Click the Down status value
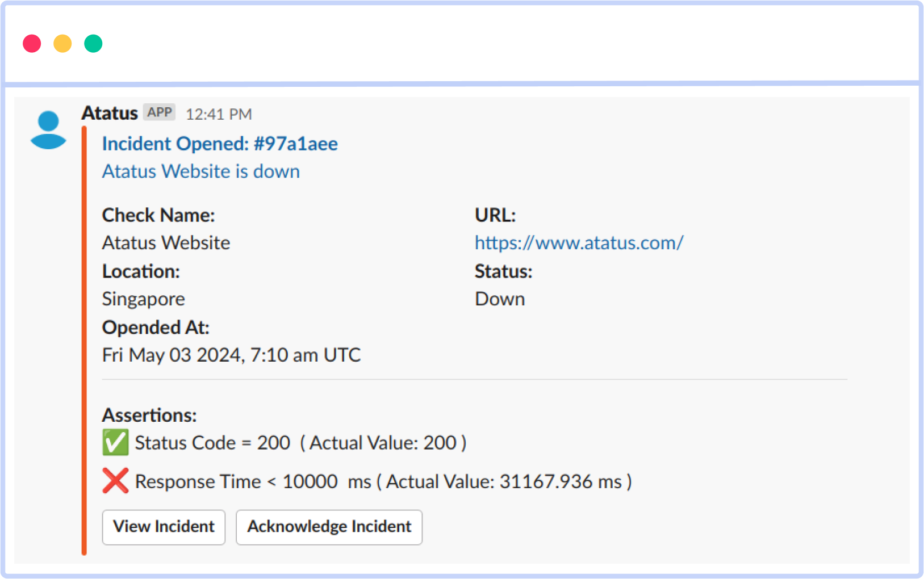Viewport: 924px width, 579px height. tap(500, 299)
